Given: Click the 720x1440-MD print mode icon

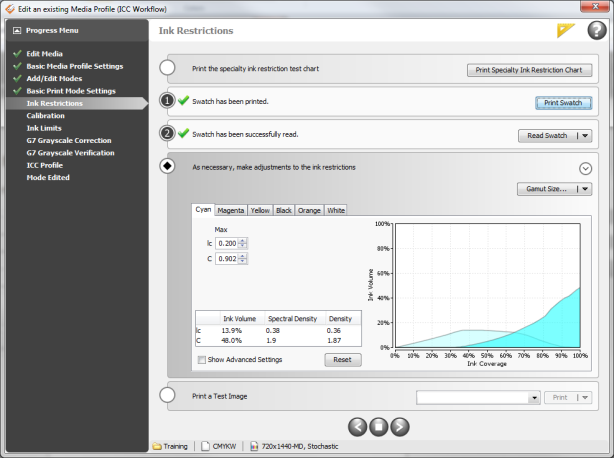Looking at the screenshot, I should pyautogui.click(x=255, y=447).
